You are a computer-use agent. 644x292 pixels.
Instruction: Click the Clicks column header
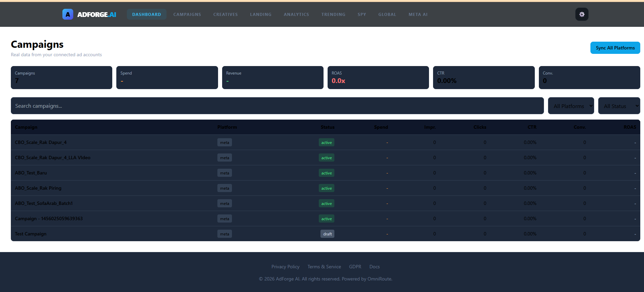pyautogui.click(x=480, y=127)
